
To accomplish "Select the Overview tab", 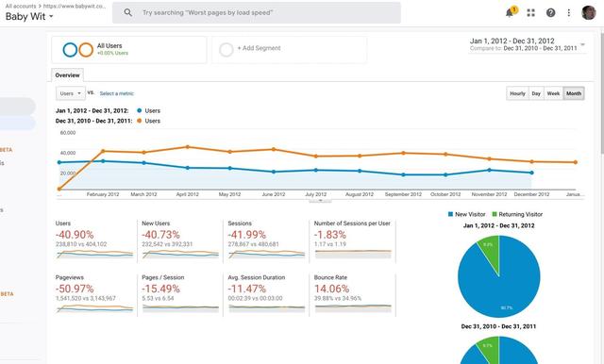I will pyautogui.click(x=67, y=75).
